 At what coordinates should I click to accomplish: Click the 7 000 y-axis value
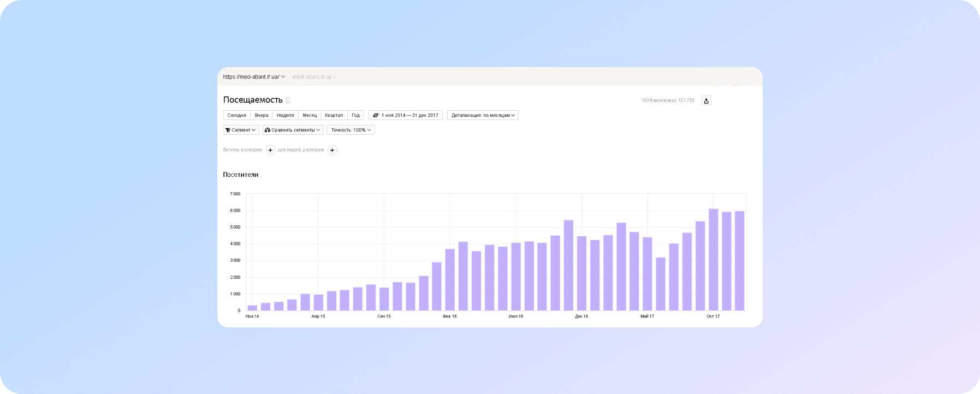tap(235, 194)
